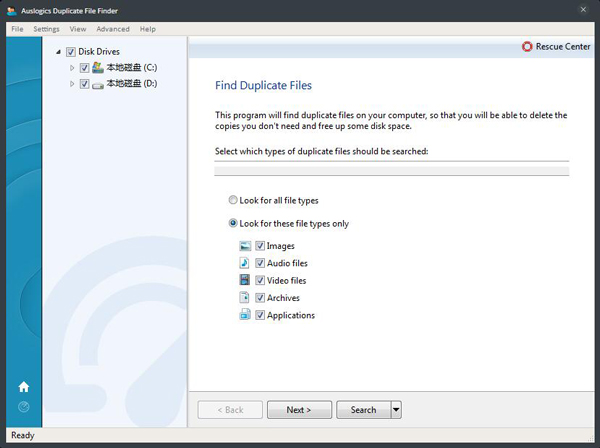Click the Applications label text

(x=291, y=315)
